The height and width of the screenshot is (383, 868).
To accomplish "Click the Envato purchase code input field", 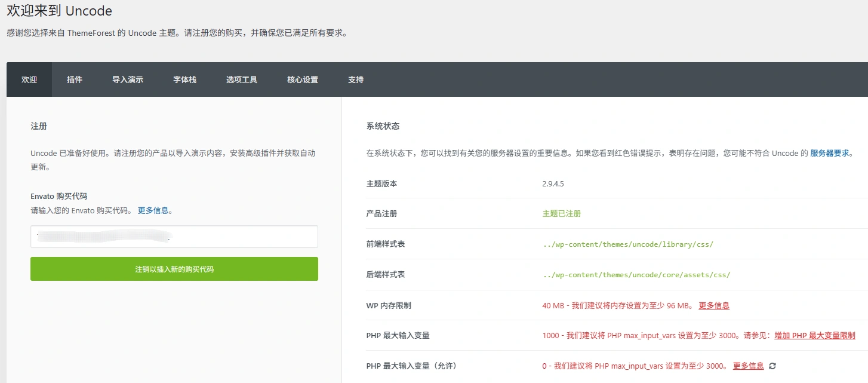I will coord(174,237).
